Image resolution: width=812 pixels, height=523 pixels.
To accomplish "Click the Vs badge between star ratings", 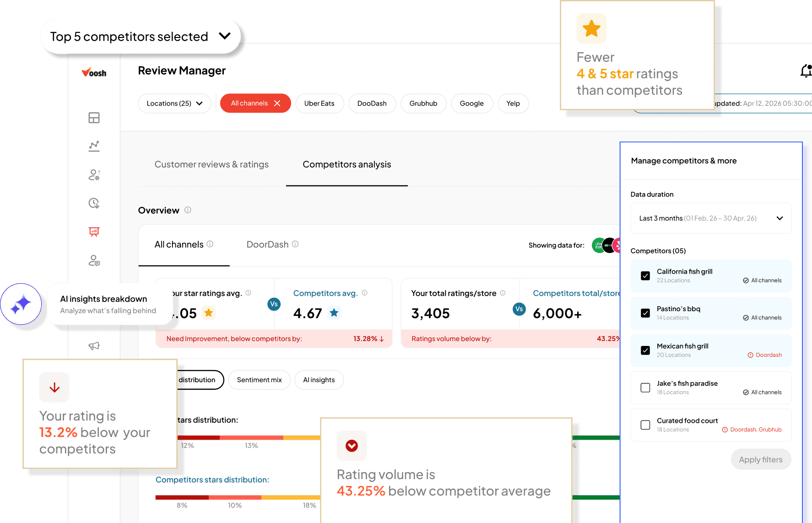I will (x=274, y=304).
